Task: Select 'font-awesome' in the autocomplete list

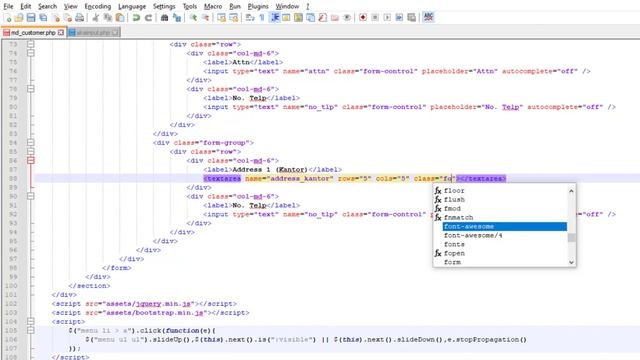Action: point(504,227)
